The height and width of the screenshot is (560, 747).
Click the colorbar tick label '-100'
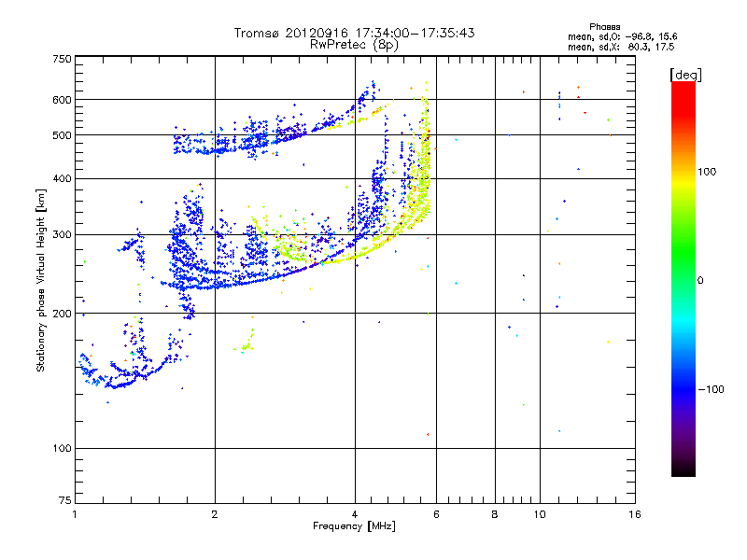click(711, 389)
